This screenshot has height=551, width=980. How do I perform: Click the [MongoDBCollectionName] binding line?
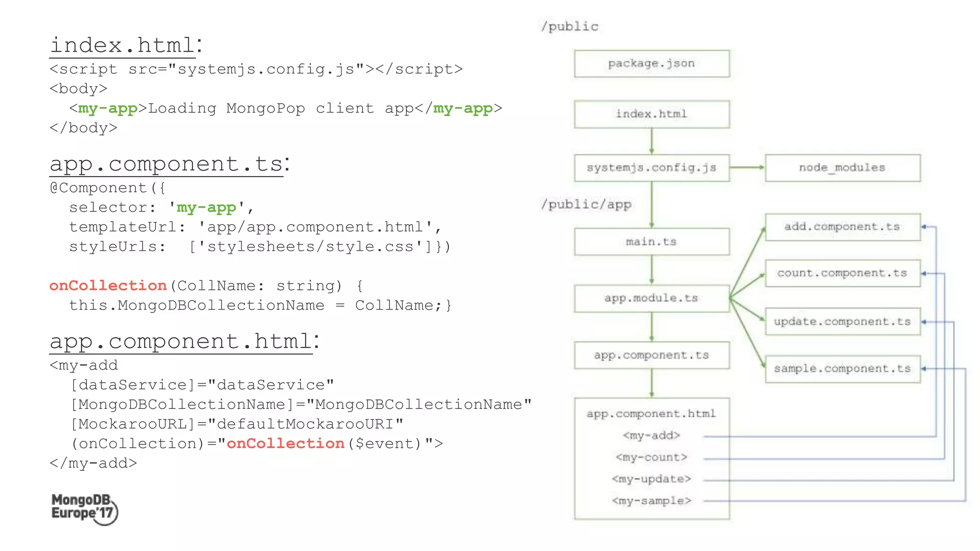tap(301, 405)
